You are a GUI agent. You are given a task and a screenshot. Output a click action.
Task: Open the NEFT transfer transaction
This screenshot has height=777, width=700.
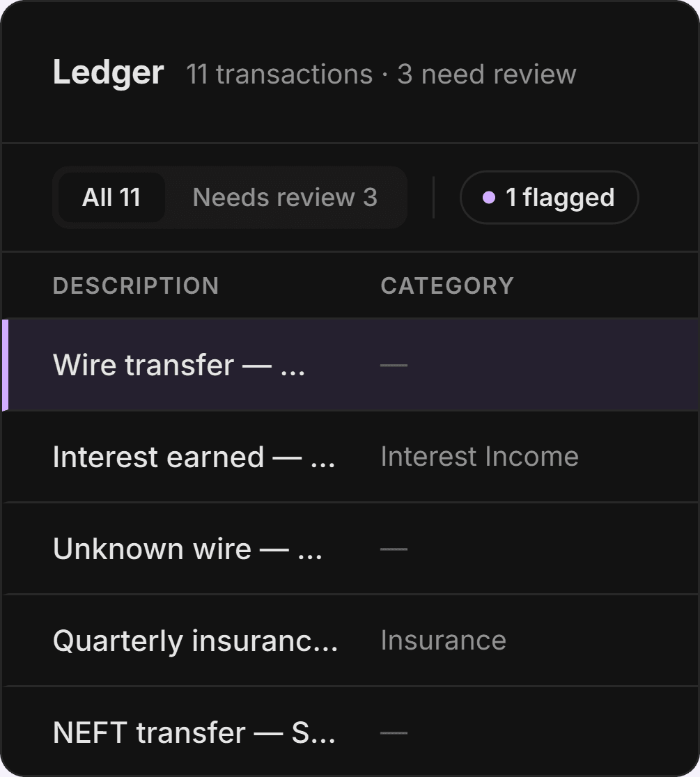point(350,732)
